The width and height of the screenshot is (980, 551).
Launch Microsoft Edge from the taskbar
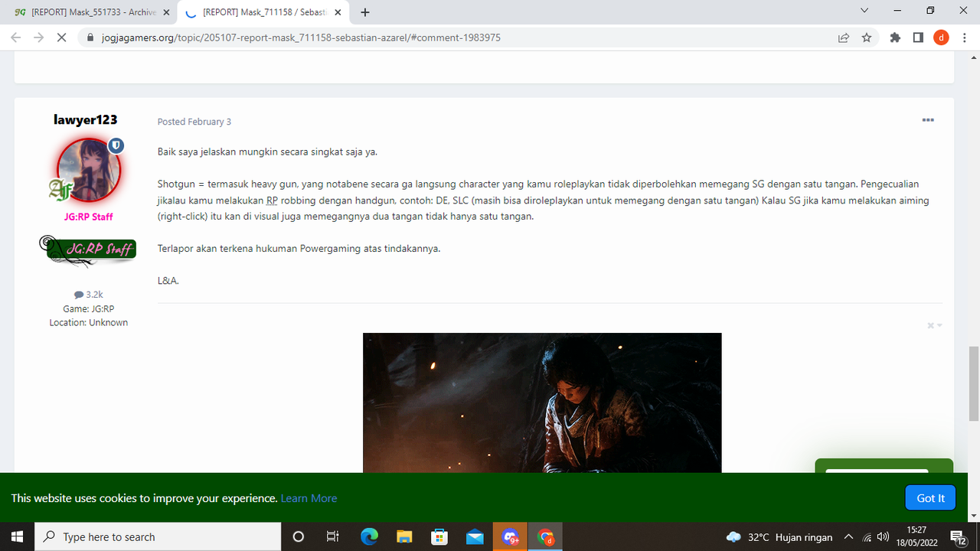369,536
